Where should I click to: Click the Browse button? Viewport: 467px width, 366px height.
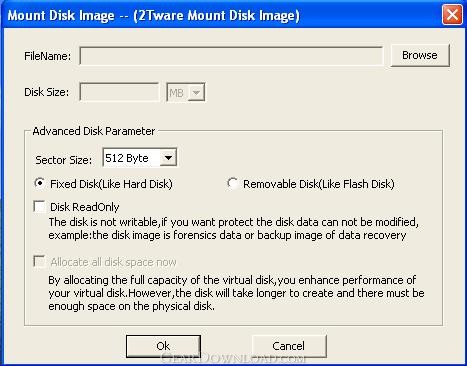point(420,55)
